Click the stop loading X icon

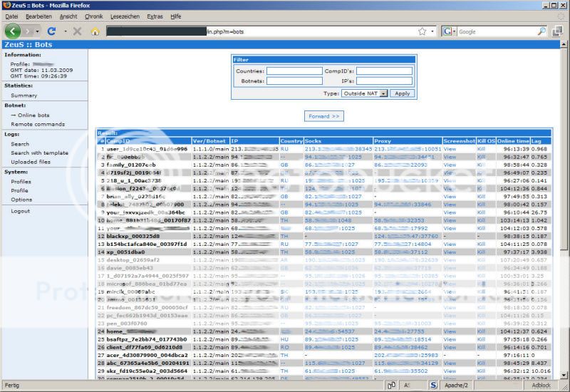[77, 31]
